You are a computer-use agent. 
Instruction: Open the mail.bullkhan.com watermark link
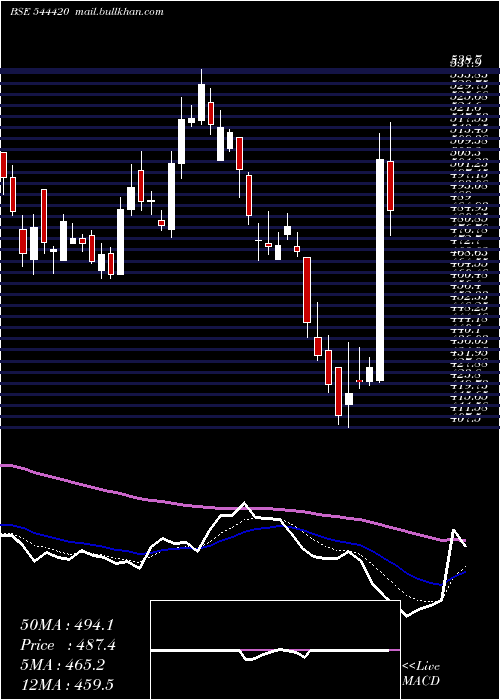(118, 12)
